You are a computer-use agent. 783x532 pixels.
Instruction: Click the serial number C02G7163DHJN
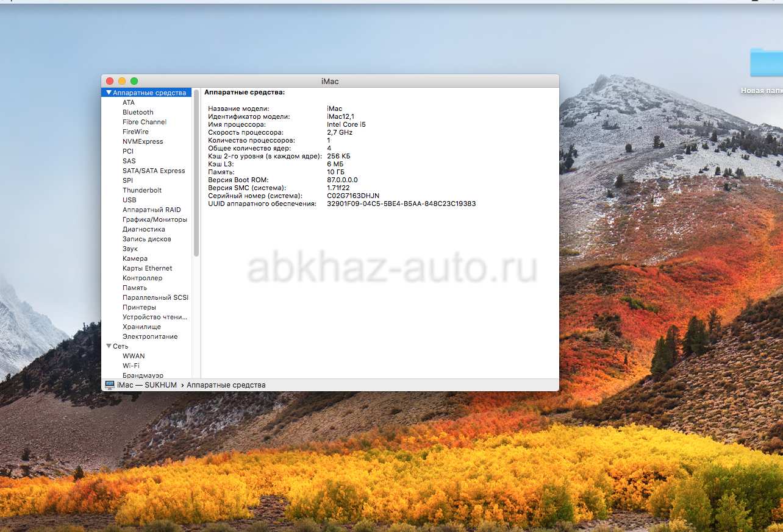click(x=353, y=196)
